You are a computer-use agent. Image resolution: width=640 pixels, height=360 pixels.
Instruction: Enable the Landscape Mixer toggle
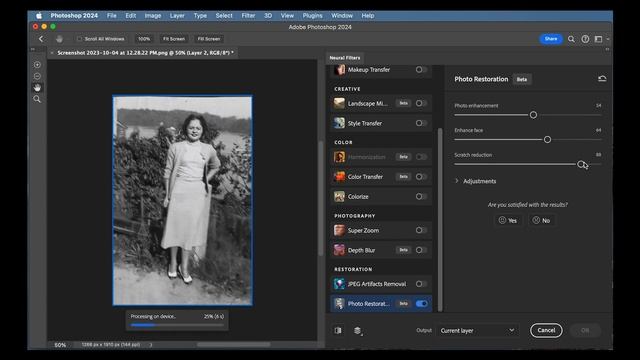tap(421, 103)
